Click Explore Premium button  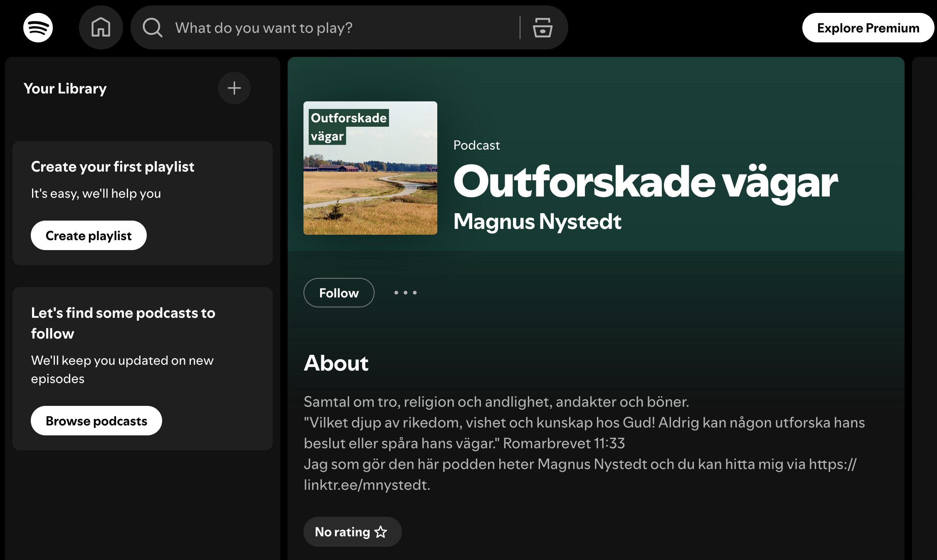(x=868, y=28)
